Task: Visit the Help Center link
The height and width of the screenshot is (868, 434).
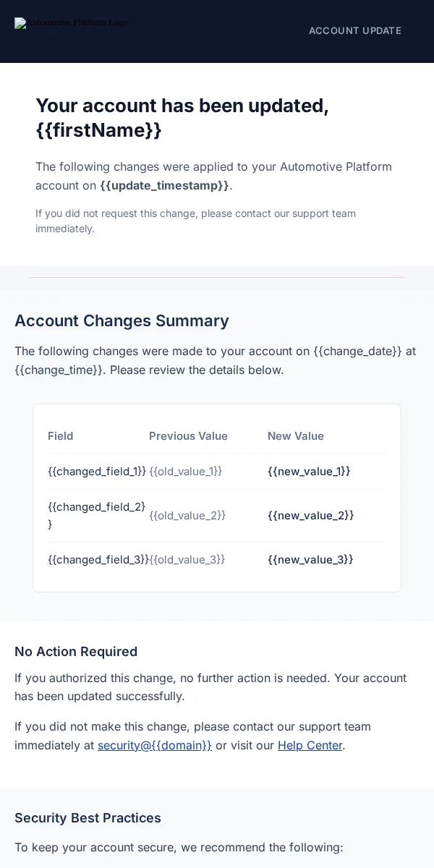Action: click(310, 745)
